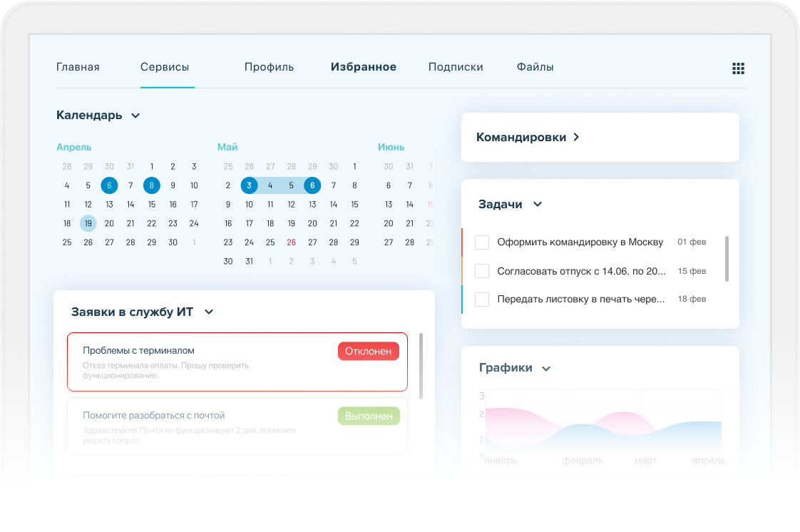Select May 6 in the calendar

tap(312, 185)
